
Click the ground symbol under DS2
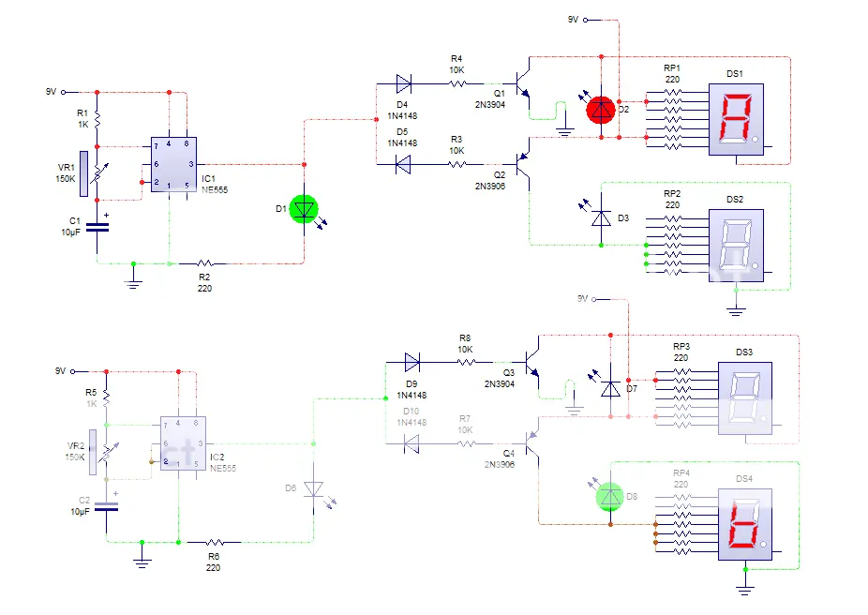tap(736, 310)
